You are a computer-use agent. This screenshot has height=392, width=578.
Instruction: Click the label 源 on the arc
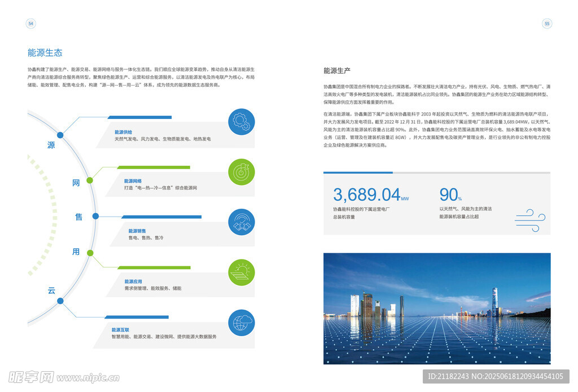[51, 145]
